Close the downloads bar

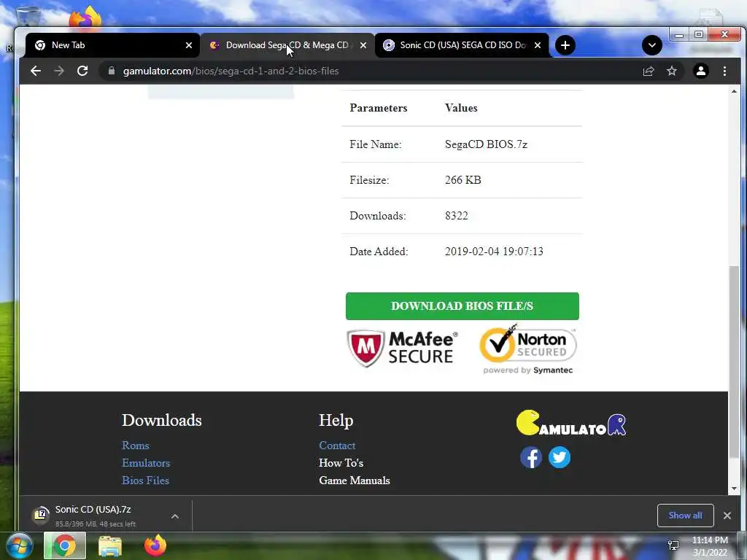click(727, 516)
